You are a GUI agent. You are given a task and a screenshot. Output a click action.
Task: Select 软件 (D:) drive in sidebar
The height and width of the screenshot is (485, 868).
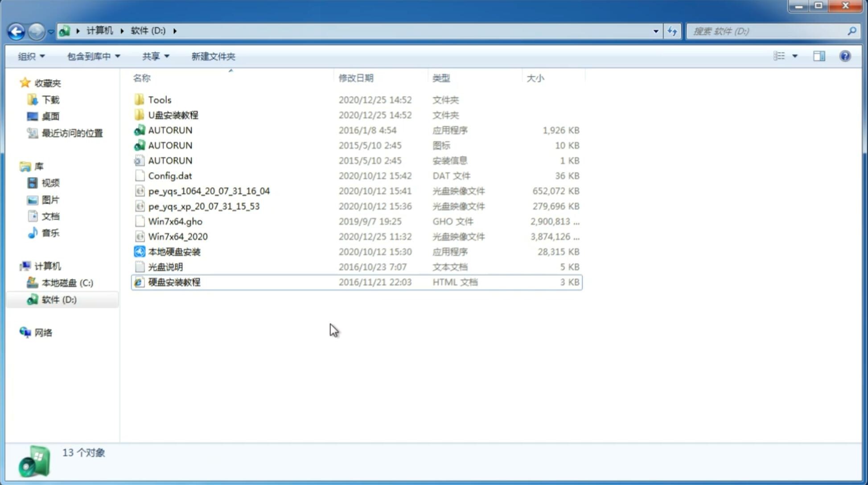click(59, 299)
